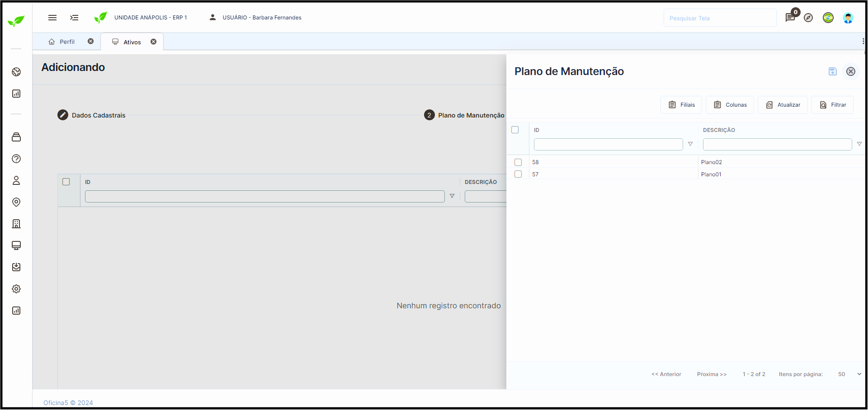868x410 pixels.
Task: Select the checkbox for Plano01 row
Action: [518, 174]
